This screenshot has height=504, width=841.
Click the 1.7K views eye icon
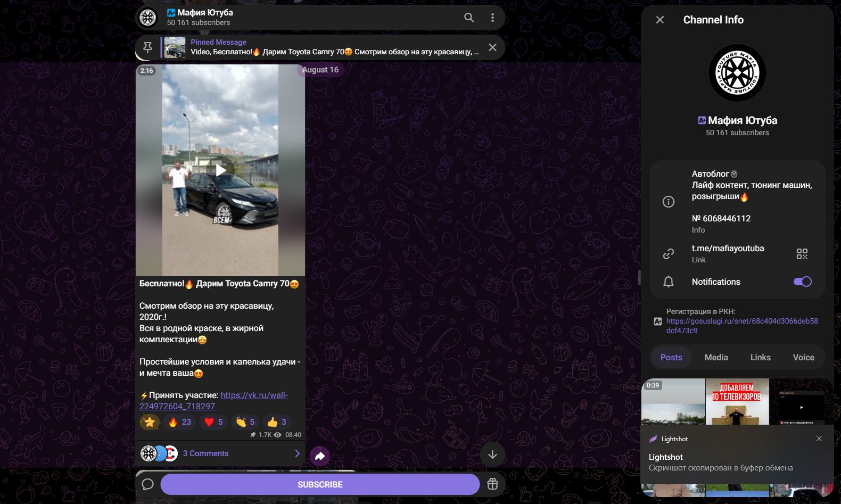click(x=277, y=435)
